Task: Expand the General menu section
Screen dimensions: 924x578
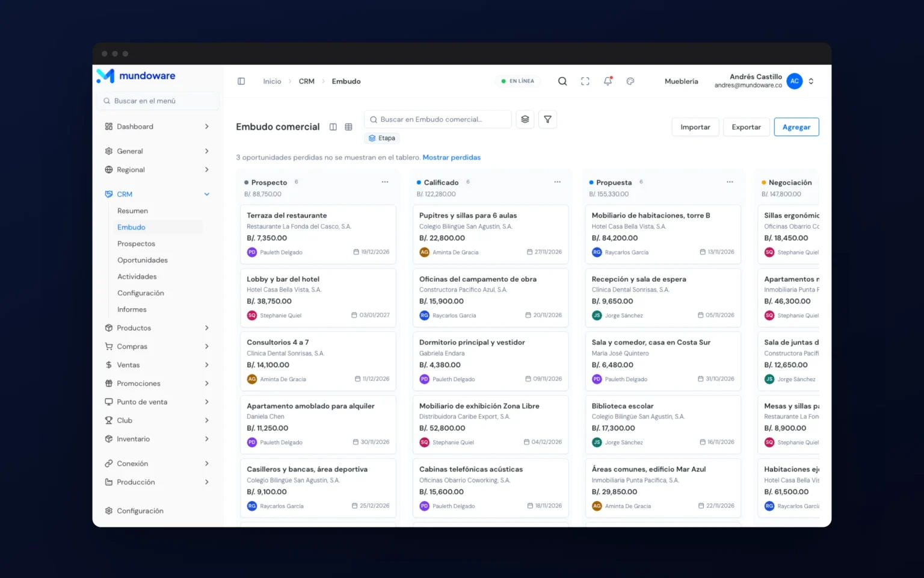Action: coord(158,151)
